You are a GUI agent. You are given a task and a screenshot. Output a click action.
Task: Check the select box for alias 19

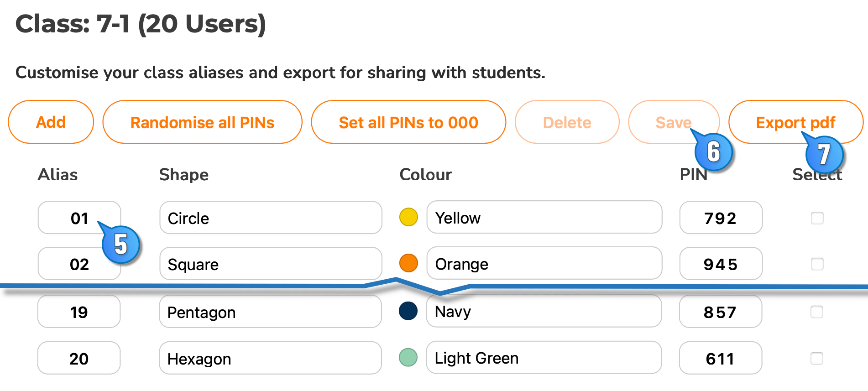tap(816, 312)
